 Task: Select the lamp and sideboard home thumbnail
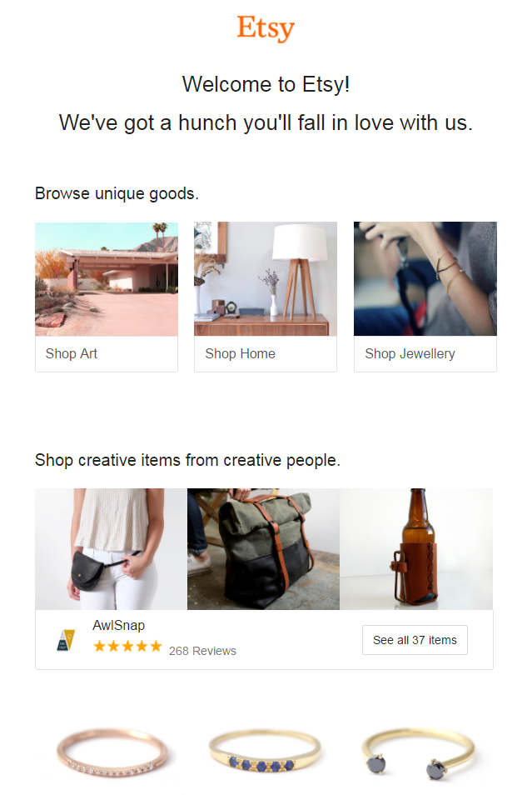tap(266, 279)
